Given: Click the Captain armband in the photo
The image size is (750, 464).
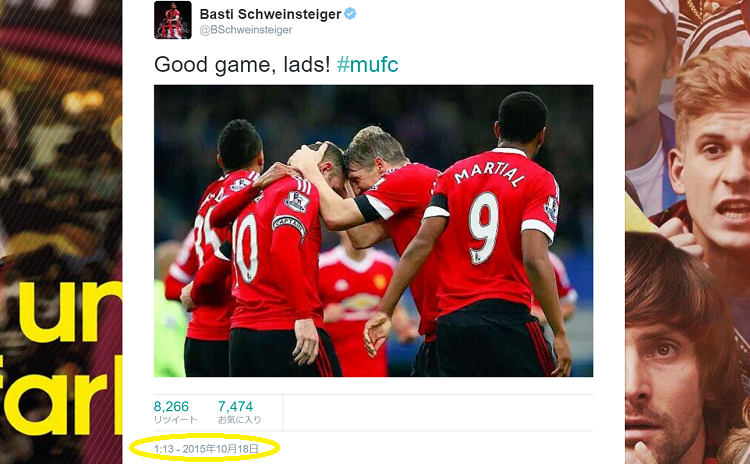Looking at the screenshot, I should click(x=289, y=226).
